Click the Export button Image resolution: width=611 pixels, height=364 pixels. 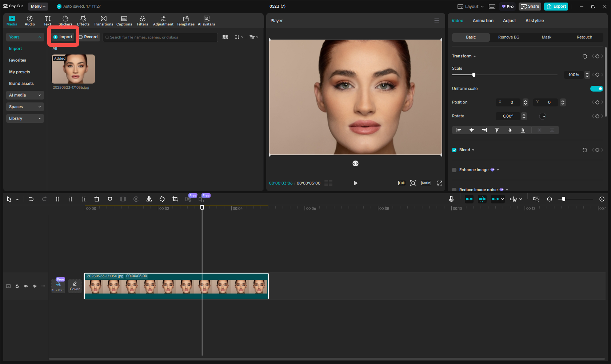point(556,7)
